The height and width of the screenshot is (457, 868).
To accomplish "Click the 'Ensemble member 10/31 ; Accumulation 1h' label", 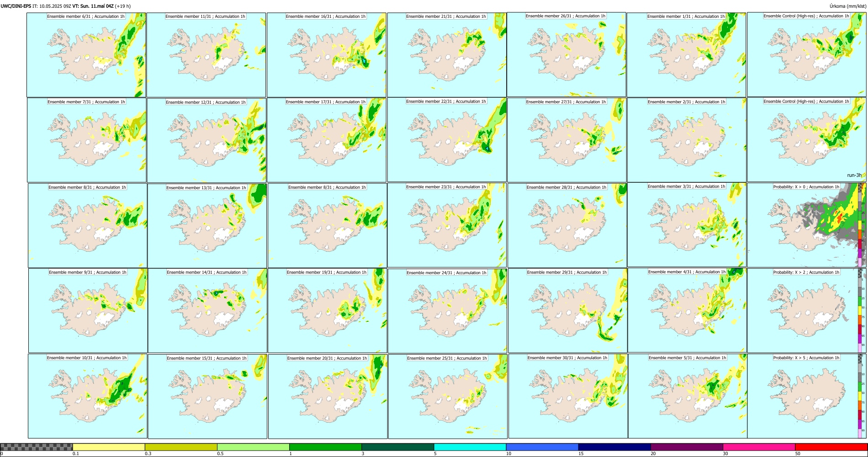I will click(x=87, y=358).
